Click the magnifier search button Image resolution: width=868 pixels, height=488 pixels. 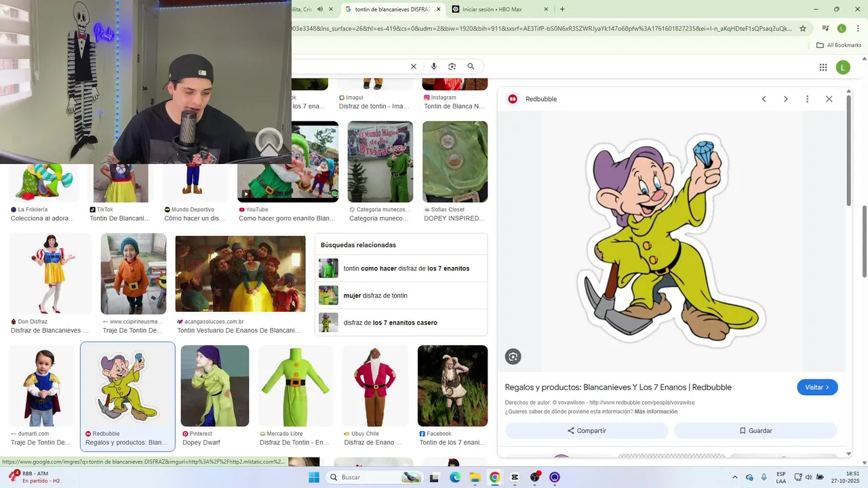click(471, 66)
